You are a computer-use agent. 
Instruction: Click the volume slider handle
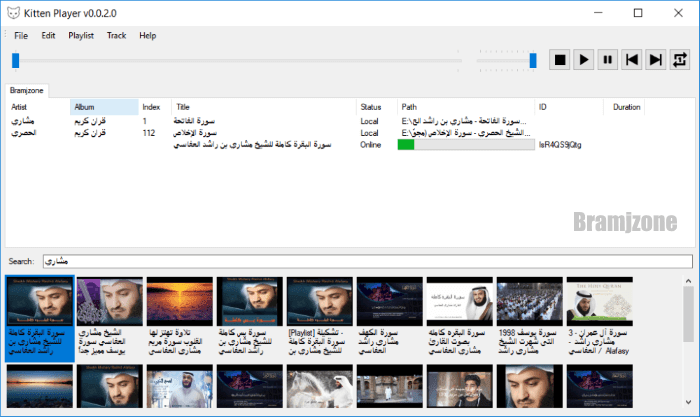[533, 60]
